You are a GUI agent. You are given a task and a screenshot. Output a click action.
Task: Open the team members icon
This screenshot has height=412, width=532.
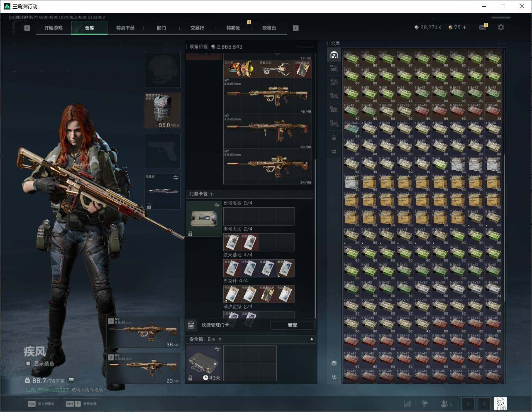[x=446, y=404]
